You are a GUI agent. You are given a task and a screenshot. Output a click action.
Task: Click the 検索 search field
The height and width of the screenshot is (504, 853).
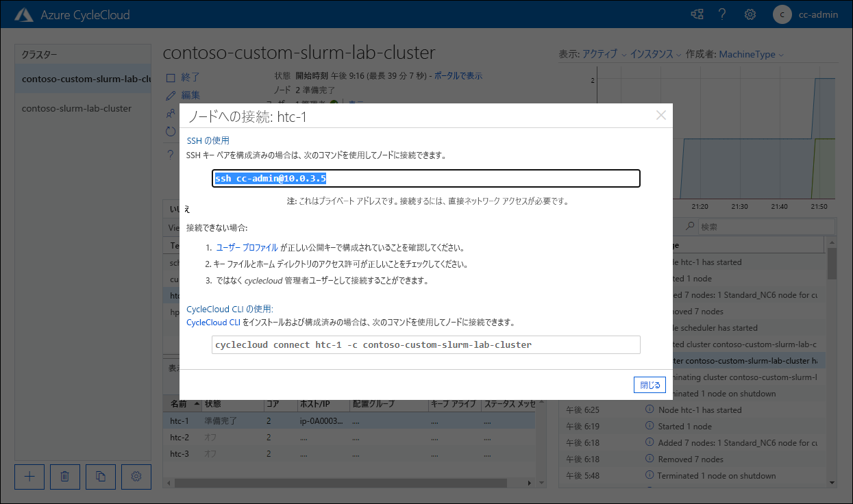point(766,226)
